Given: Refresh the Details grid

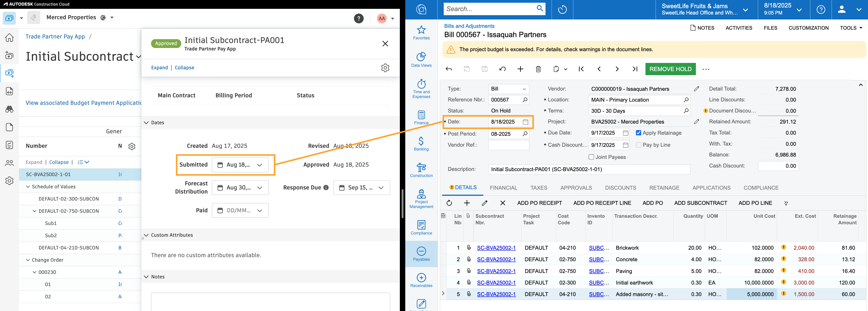Looking at the screenshot, I should 450,203.
